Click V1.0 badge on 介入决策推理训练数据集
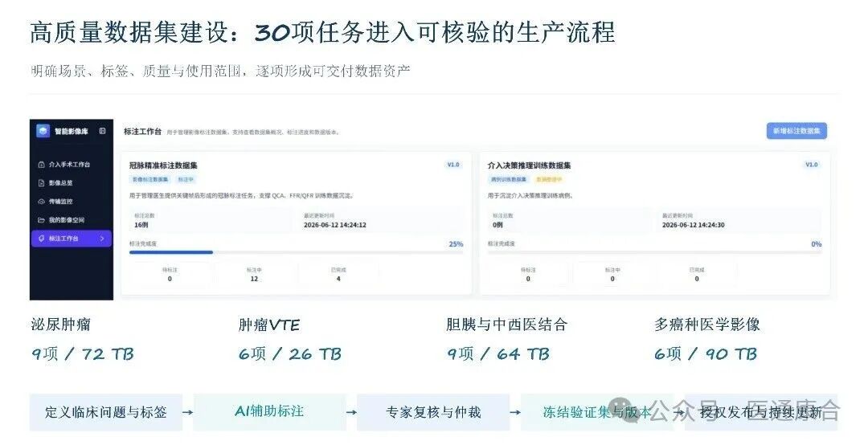 pyautogui.click(x=812, y=165)
